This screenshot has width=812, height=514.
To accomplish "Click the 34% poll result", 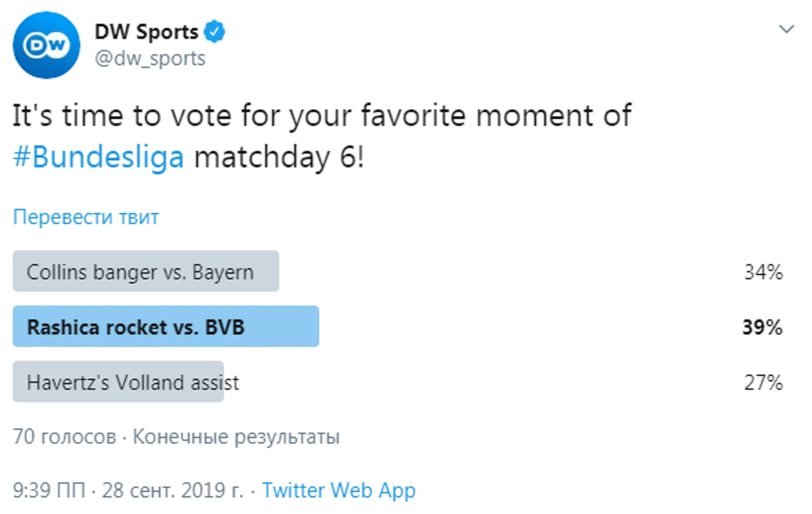I will point(763,272).
